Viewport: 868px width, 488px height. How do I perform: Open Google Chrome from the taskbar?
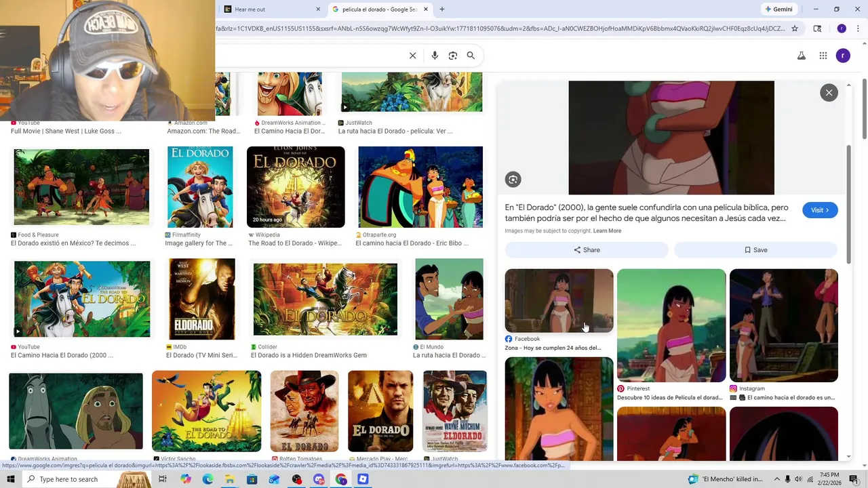click(341, 479)
